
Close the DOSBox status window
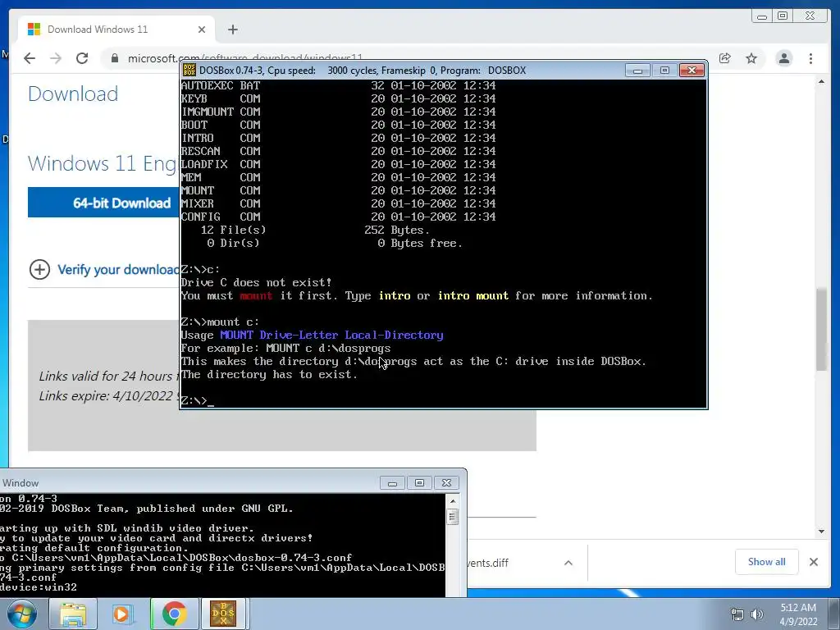click(x=446, y=483)
